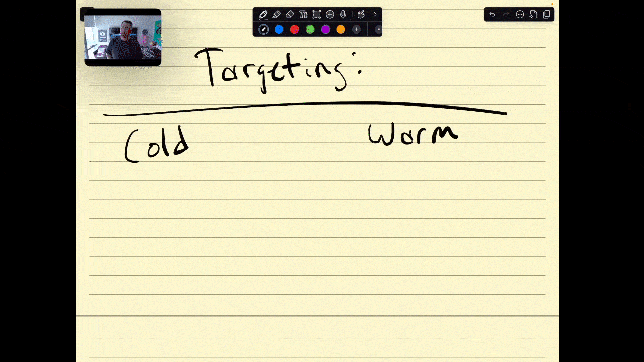644x362 pixels.
Task: Select the Eraser tool
Action: (x=290, y=14)
